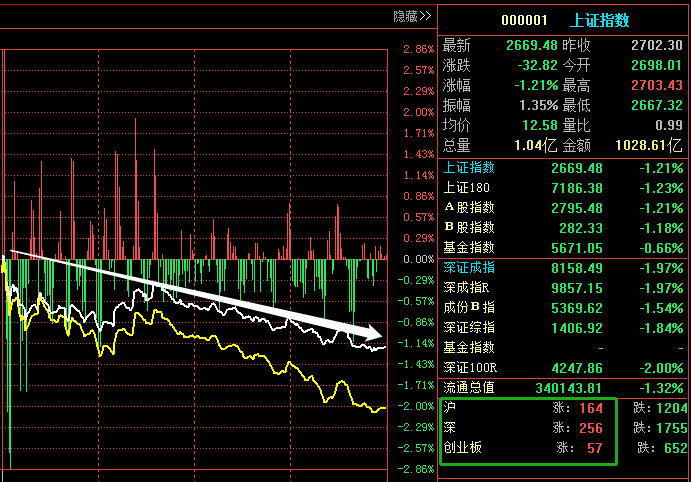Open the 深证成指 index row
The width and height of the screenshot is (691, 482).
(x=563, y=268)
